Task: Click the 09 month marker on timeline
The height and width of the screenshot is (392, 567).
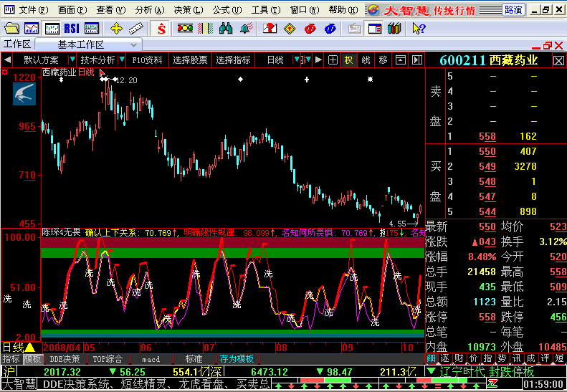Action: pyautogui.click(x=348, y=348)
